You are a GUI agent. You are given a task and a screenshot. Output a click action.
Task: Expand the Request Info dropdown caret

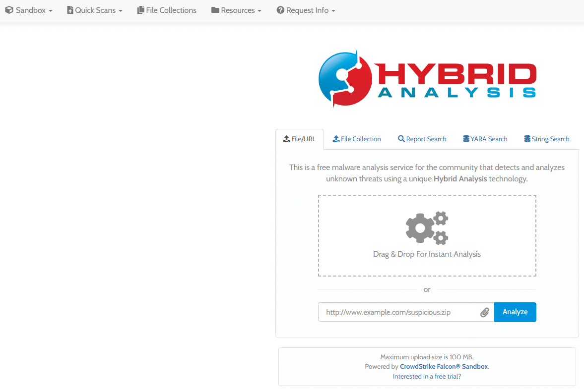tap(333, 11)
